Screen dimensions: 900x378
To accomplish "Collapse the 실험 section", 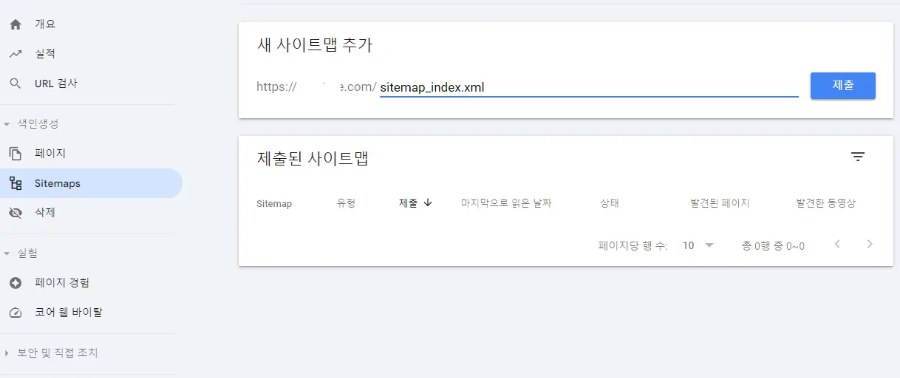I will pyautogui.click(x=7, y=254).
